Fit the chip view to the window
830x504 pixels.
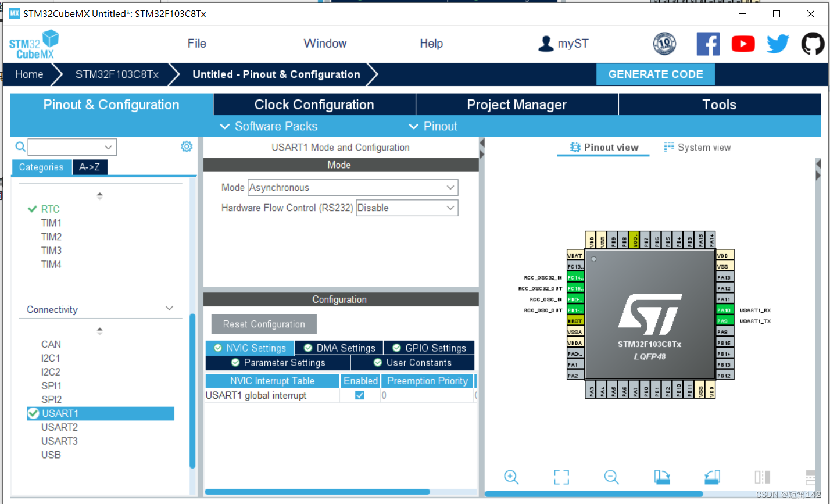tap(561, 477)
